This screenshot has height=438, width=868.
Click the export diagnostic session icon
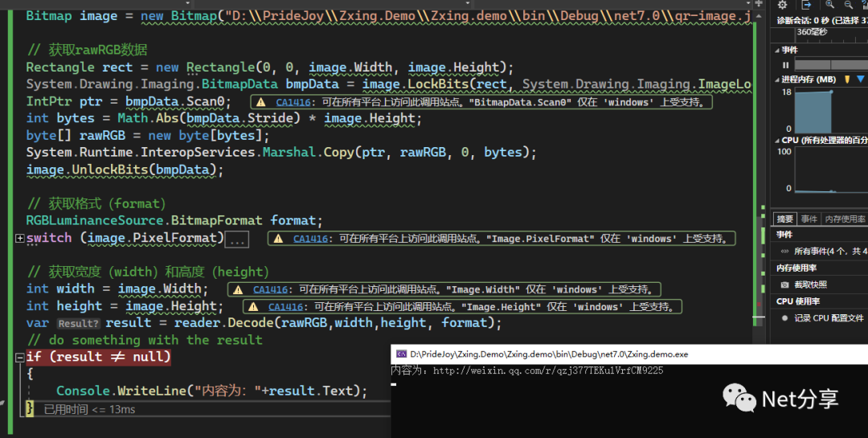point(806,5)
